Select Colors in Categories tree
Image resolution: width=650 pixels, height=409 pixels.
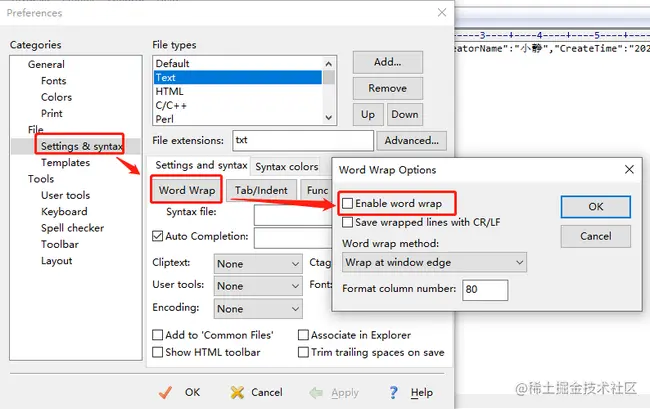(56, 97)
